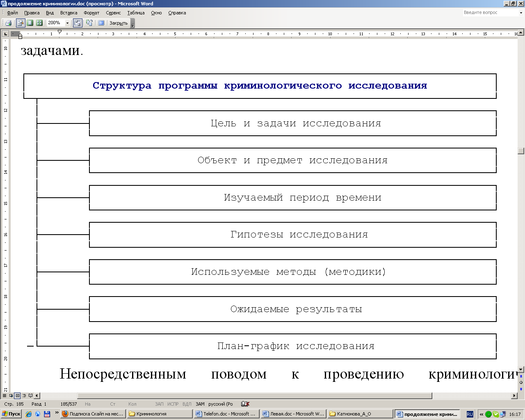Toggle ИСПР track changes in status bar
The image size is (525, 420).
pos(173,404)
